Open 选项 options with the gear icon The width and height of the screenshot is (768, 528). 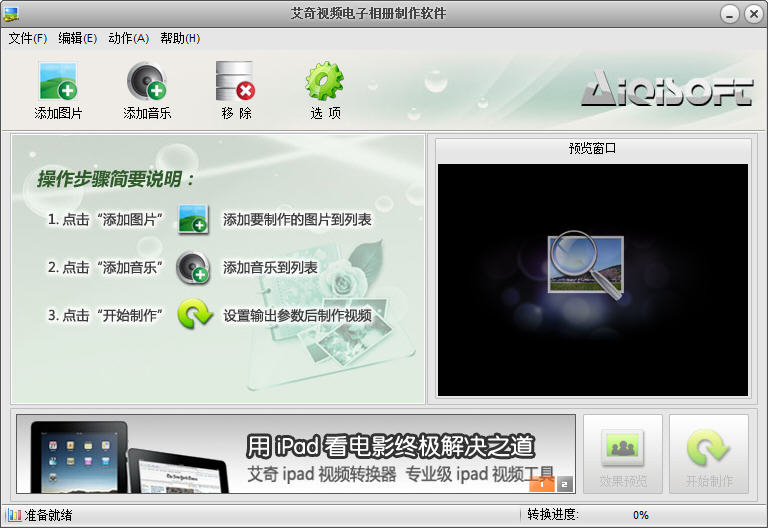(x=324, y=81)
